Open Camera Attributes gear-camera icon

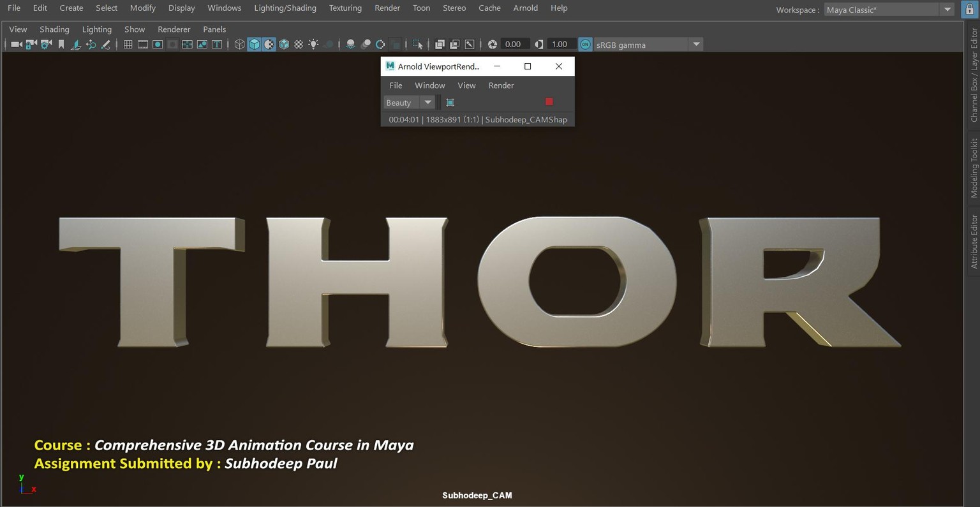pos(46,44)
